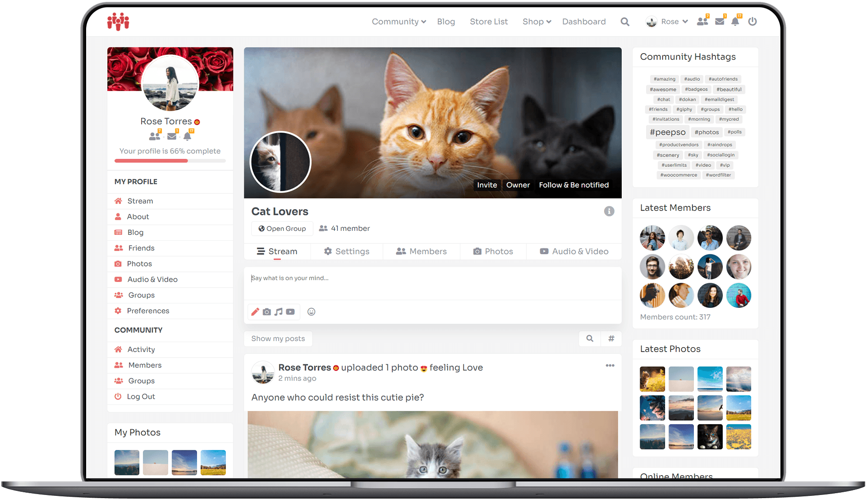867x504 pixels.
Task: Open the search magnifier in top navigation
Action: [x=625, y=22]
